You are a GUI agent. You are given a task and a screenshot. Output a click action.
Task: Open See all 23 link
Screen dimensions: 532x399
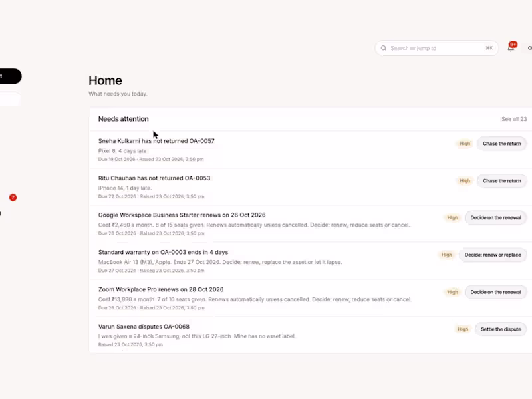[x=514, y=119]
